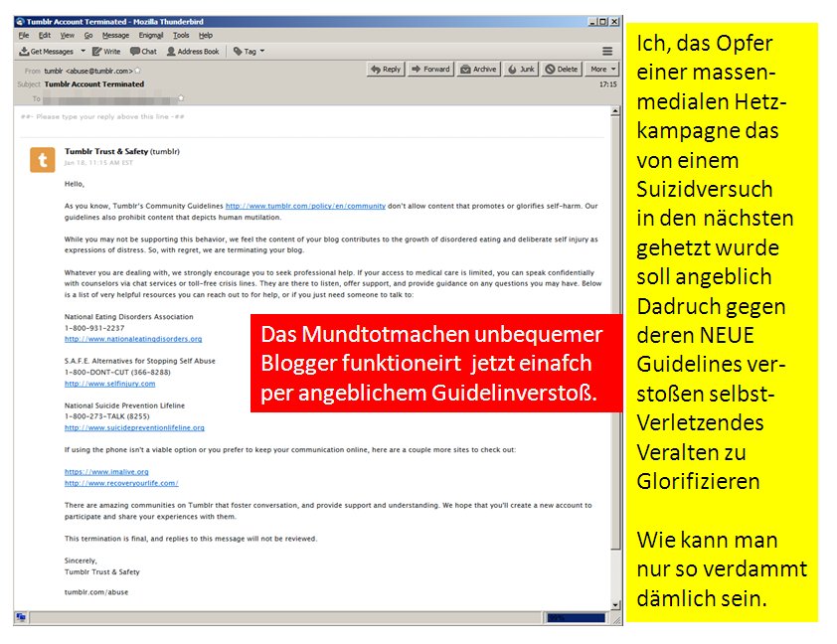Open the selfinjury.com link
The height and width of the screenshot is (644, 837).
click(110, 384)
